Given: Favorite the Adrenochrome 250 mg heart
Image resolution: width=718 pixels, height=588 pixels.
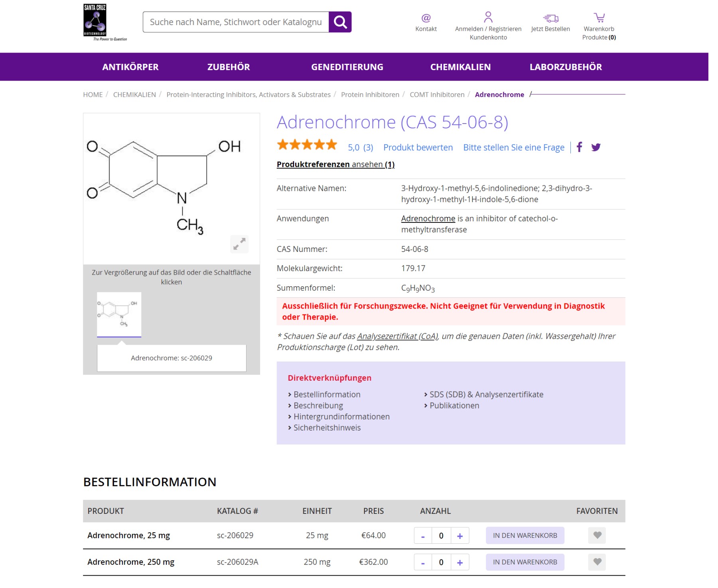Looking at the screenshot, I should [x=597, y=562].
